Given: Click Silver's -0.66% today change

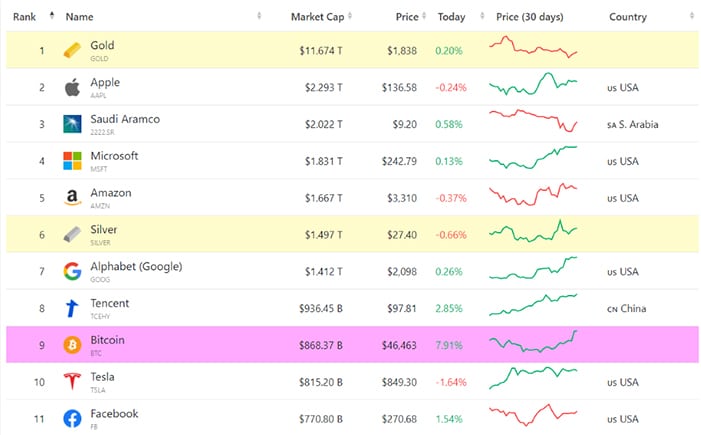Looking at the screenshot, I should (451, 235).
